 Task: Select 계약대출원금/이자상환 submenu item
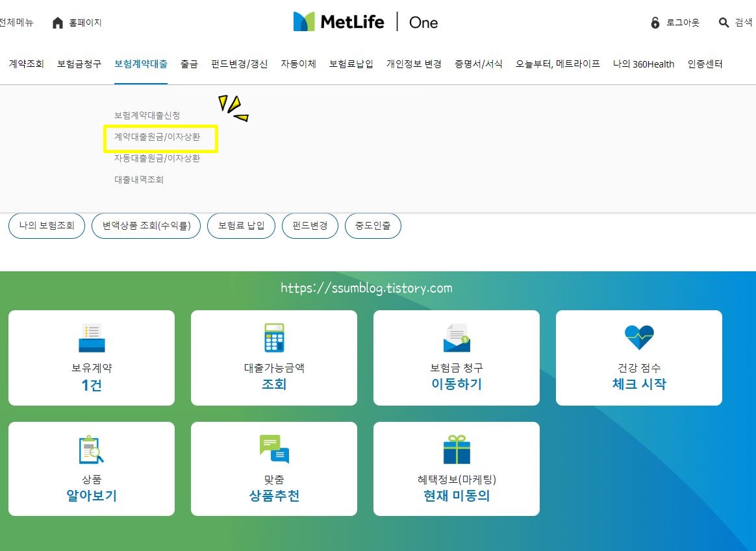tap(157, 137)
